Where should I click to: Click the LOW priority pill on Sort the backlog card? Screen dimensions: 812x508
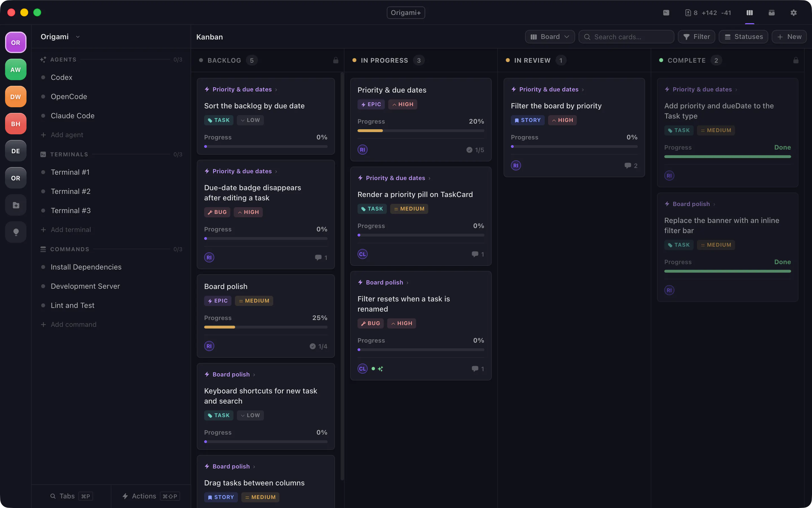[x=250, y=120]
